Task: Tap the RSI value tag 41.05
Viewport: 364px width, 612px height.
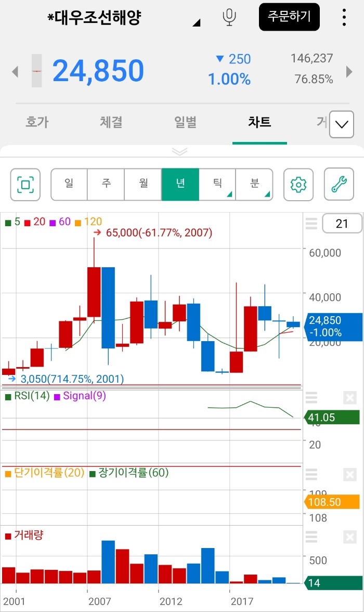Action: point(332,418)
